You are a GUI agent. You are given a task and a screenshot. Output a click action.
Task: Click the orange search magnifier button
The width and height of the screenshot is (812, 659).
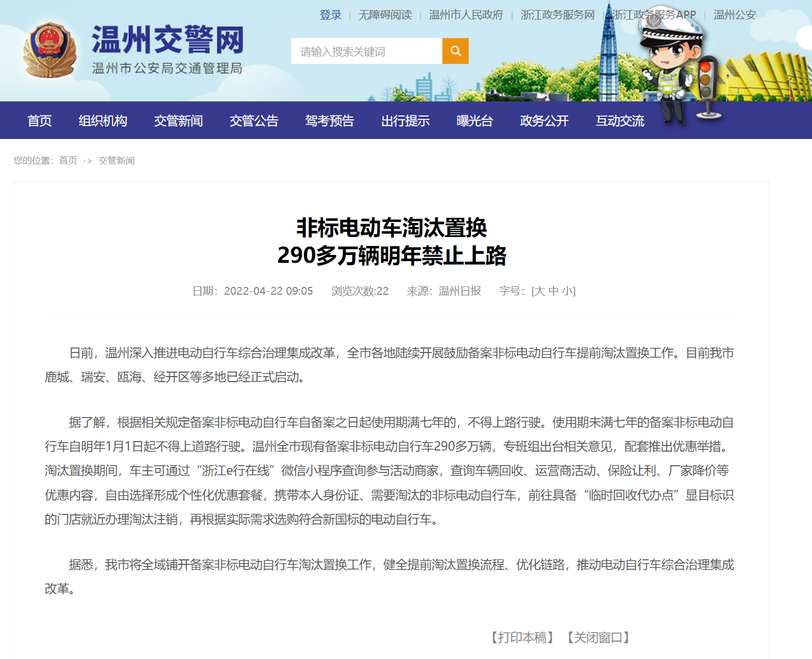(455, 51)
